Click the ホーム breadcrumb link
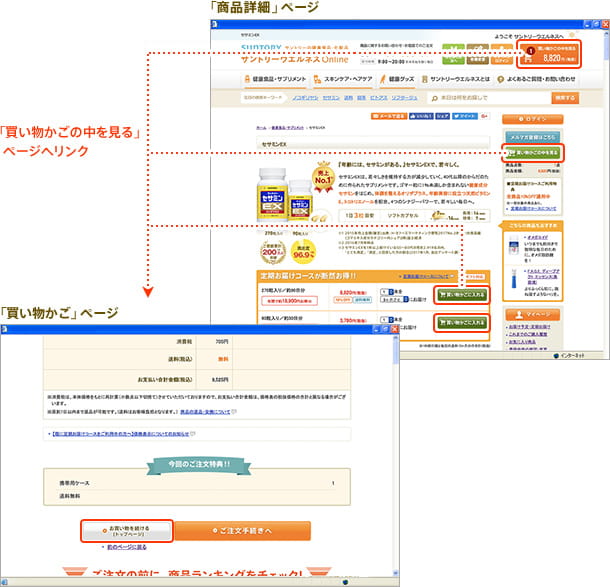 pyautogui.click(x=261, y=128)
